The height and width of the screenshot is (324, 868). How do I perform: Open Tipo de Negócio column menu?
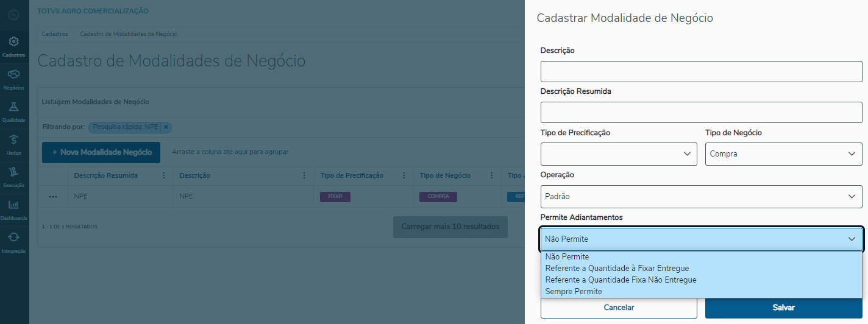click(491, 175)
